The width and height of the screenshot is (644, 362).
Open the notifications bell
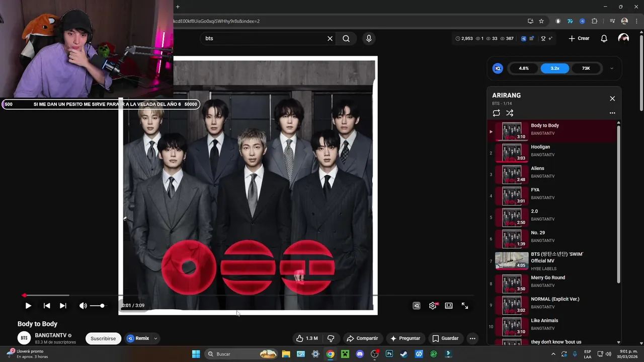click(604, 38)
